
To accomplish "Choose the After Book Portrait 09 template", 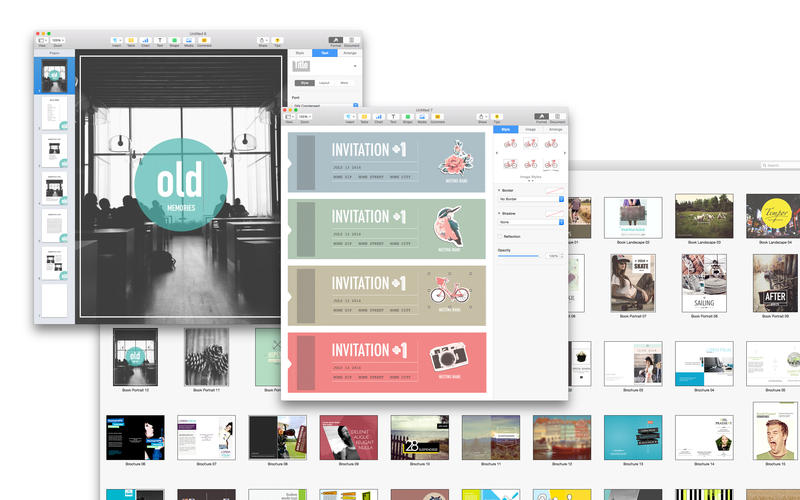I will pos(775,283).
